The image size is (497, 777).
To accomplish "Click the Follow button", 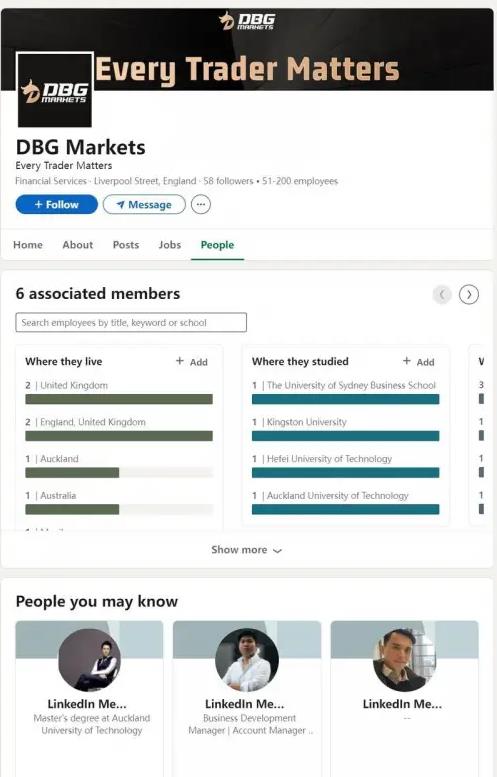I will [56, 204].
